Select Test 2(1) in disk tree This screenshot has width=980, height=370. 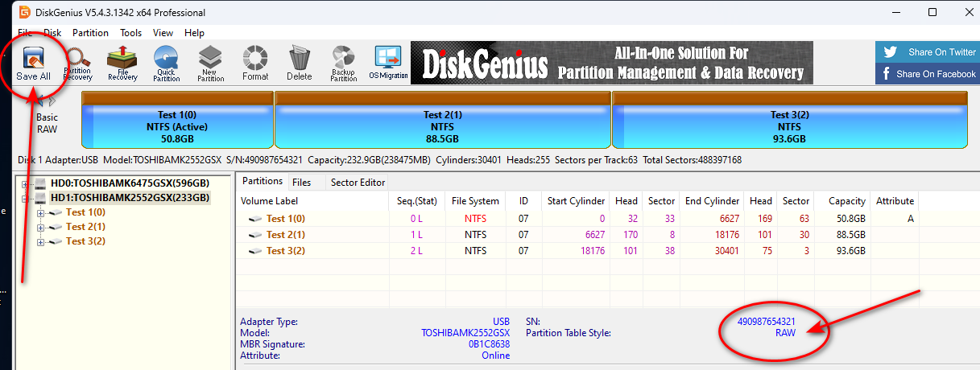tap(85, 227)
